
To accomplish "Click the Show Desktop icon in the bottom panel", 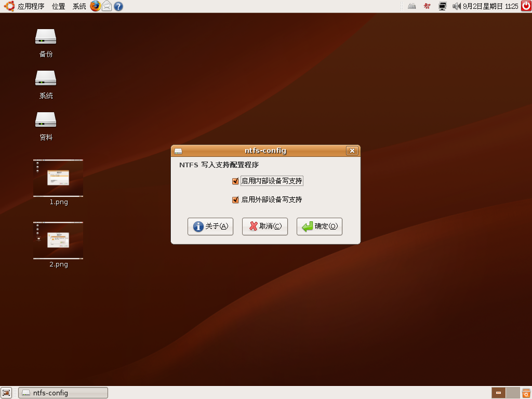I will coord(6,393).
